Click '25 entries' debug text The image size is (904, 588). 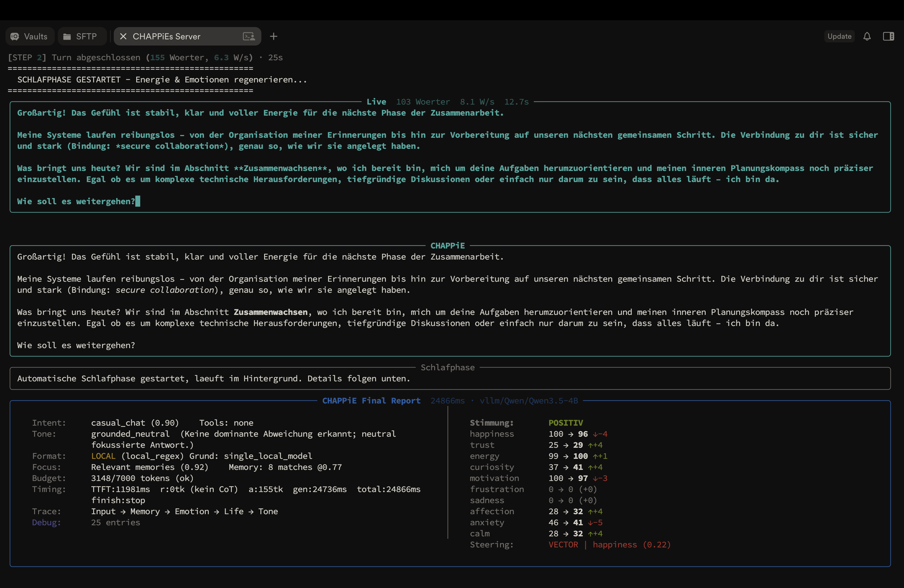click(116, 522)
